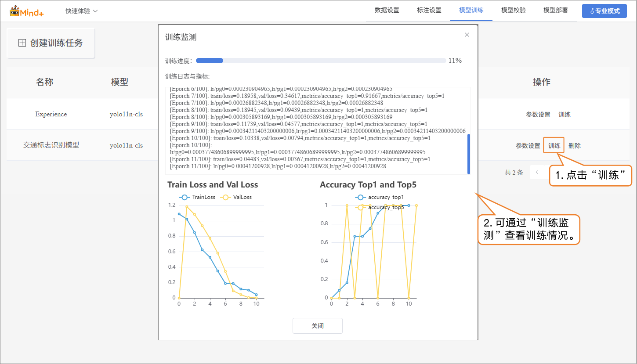Click the plus icon beside 创建训练任务
637x364 pixels.
tap(22, 43)
